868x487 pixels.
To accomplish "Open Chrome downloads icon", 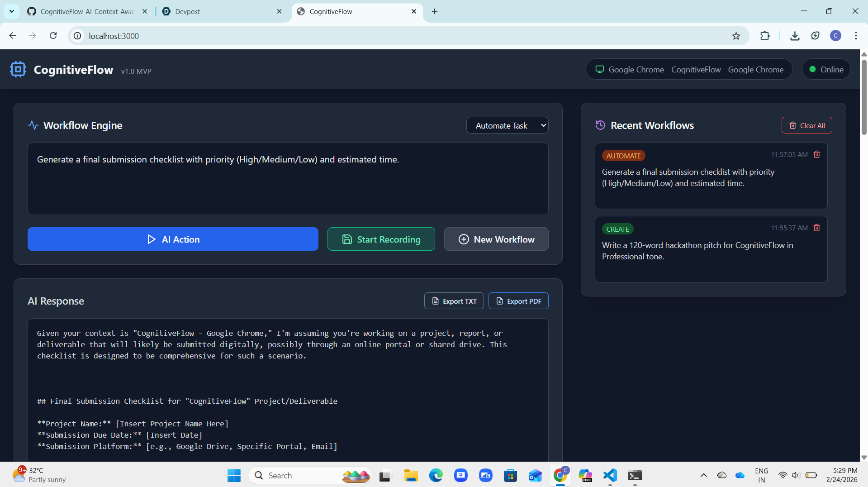I will tap(795, 36).
